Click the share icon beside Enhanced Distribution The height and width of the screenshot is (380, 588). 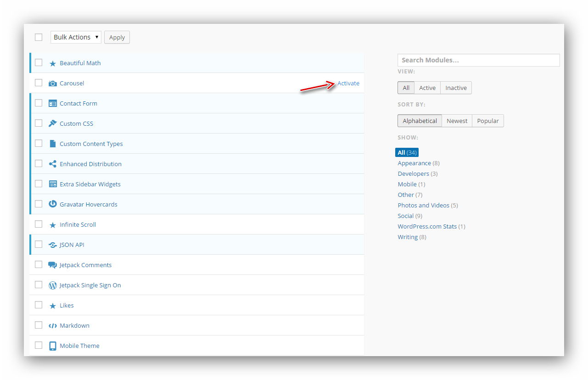pos(53,164)
